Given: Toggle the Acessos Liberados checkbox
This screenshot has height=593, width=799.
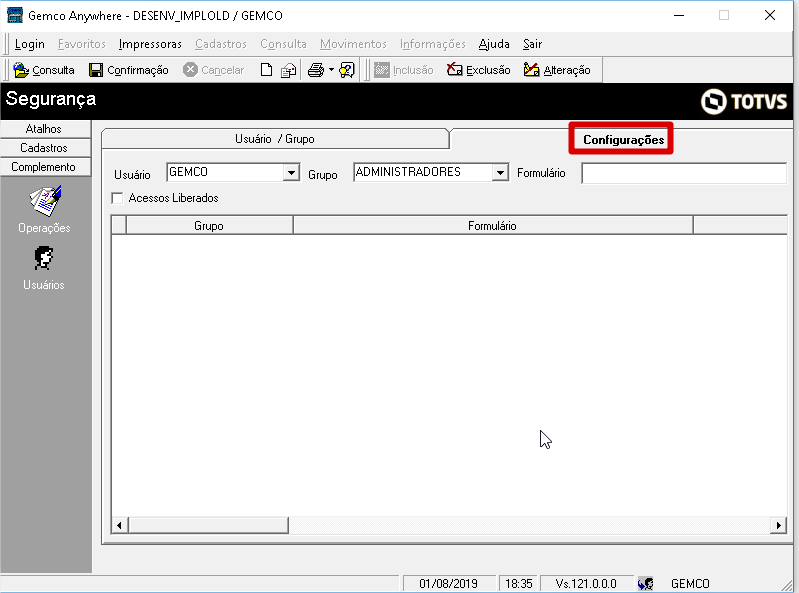Looking at the screenshot, I should tap(117, 198).
